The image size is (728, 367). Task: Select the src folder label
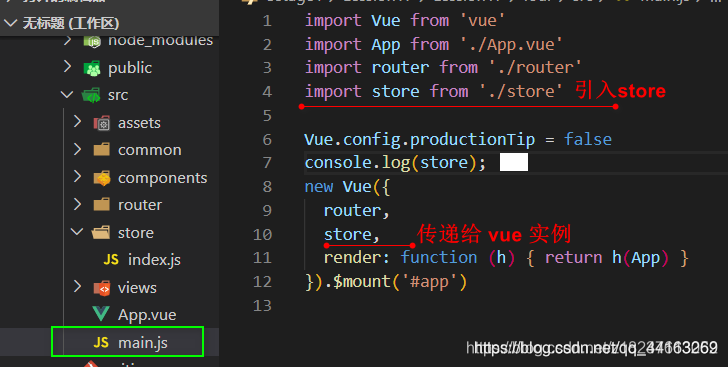[118, 95]
